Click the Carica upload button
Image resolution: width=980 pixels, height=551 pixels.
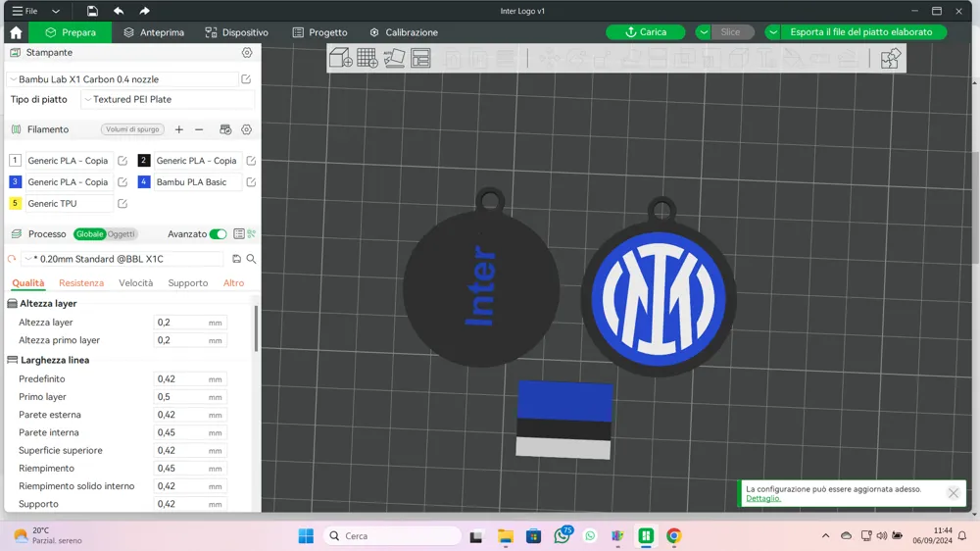[646, 32]
